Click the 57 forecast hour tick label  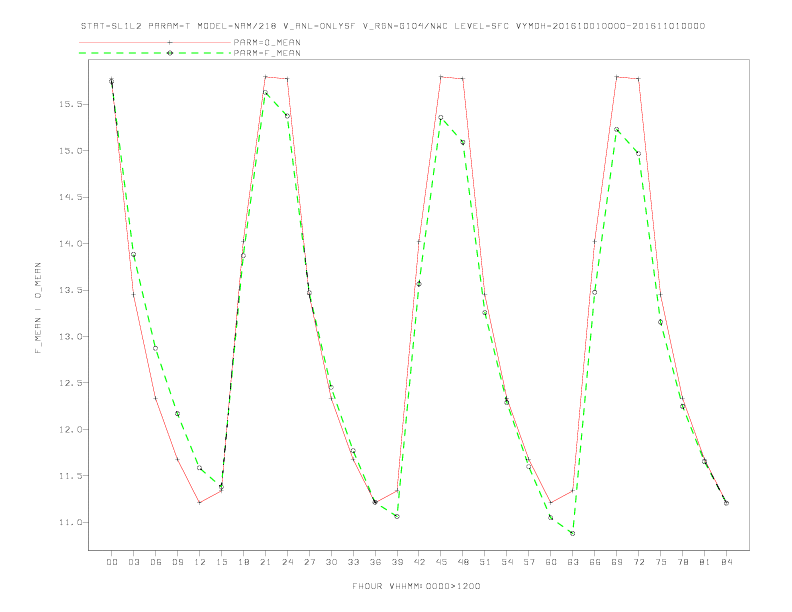point(529,562)
